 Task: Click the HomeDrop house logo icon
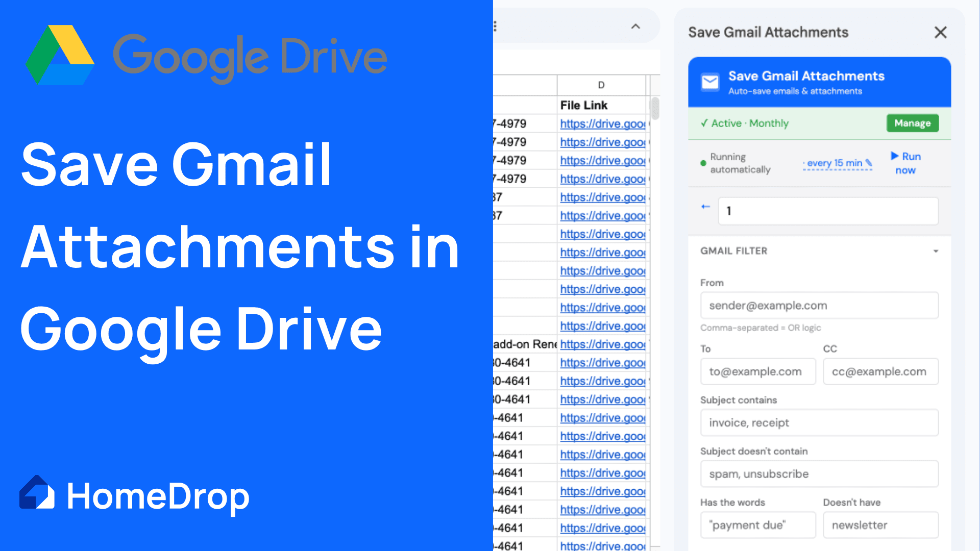[x=37, y=492]
